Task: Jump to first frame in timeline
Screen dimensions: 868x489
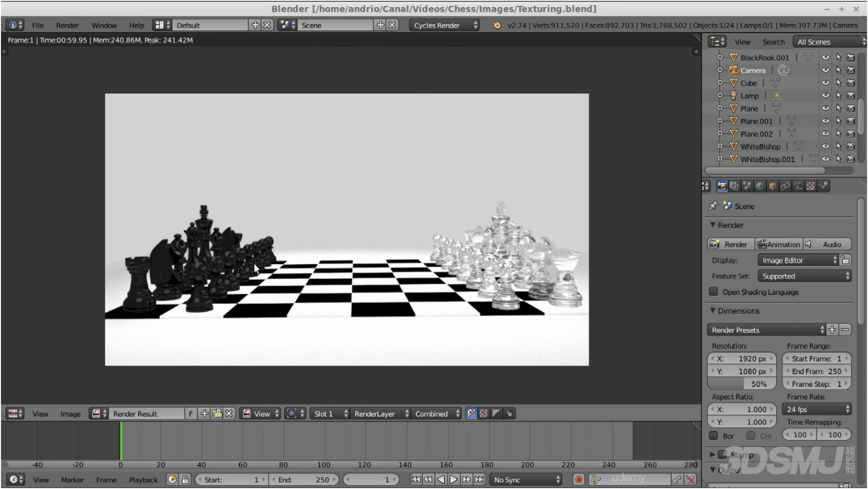Action: (x=416, y=480)
